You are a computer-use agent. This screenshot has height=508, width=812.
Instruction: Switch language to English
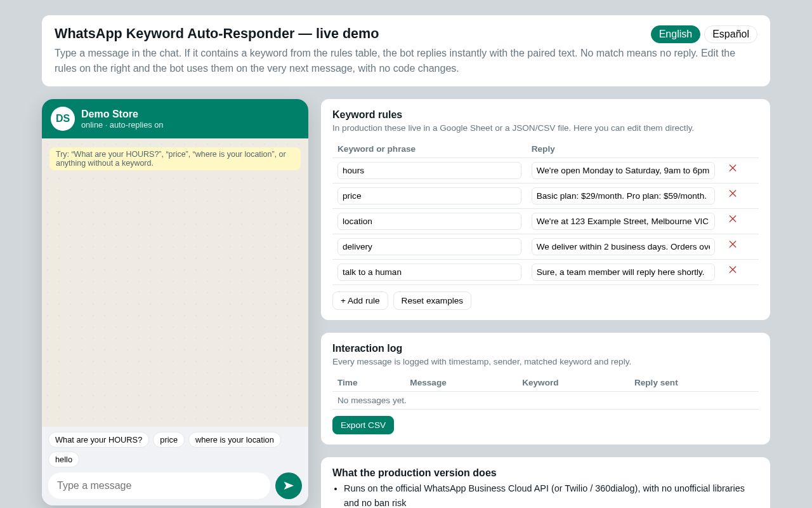tap(676, 34)
